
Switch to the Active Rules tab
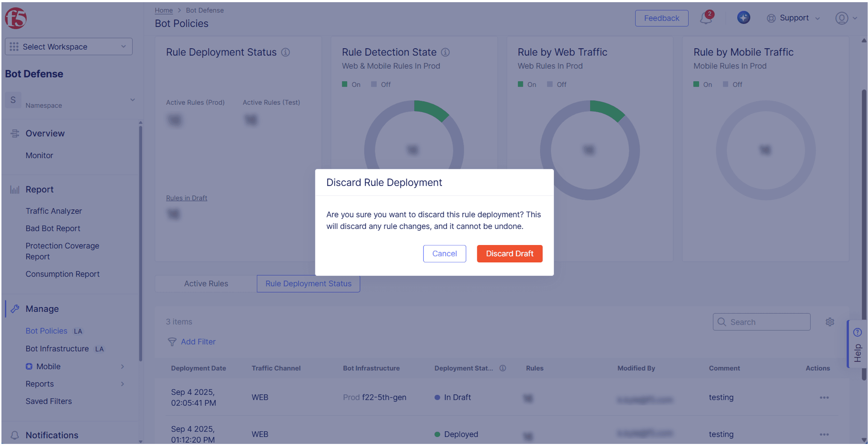[206, 283]
